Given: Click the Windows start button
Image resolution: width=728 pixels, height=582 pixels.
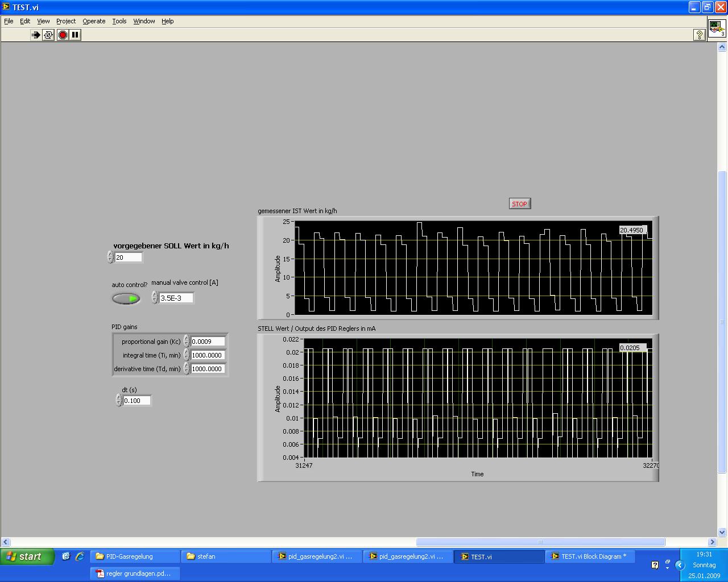Looking at the screenshot, I should click(27, 556).
